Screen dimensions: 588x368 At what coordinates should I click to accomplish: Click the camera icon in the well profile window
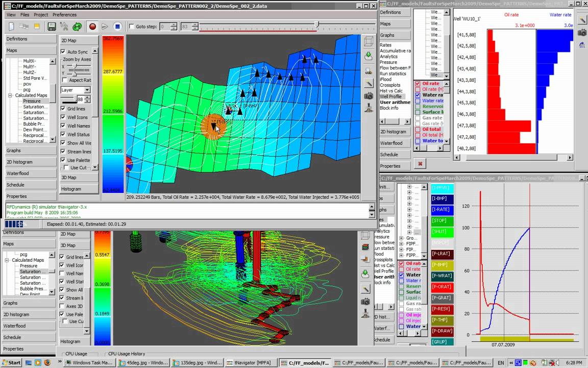pos(582,33)
